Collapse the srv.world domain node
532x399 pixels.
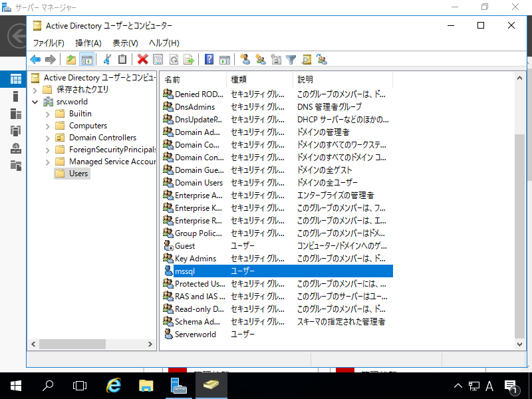(35, 102)
